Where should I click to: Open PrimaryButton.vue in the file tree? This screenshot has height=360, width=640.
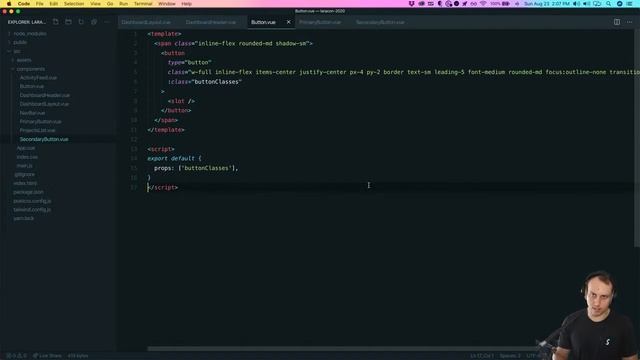pyautogui.click(x=40, y=122)
